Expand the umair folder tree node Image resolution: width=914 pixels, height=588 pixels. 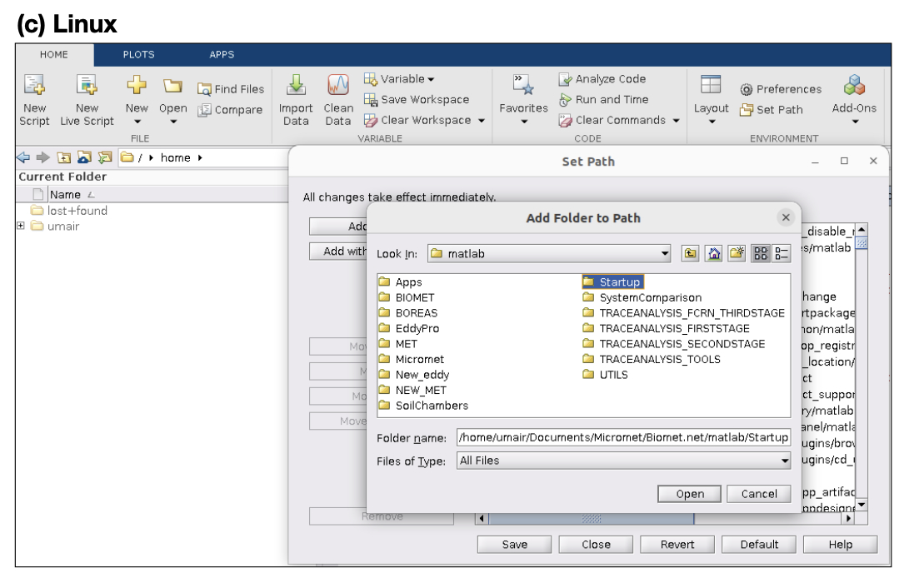point(21,226)
